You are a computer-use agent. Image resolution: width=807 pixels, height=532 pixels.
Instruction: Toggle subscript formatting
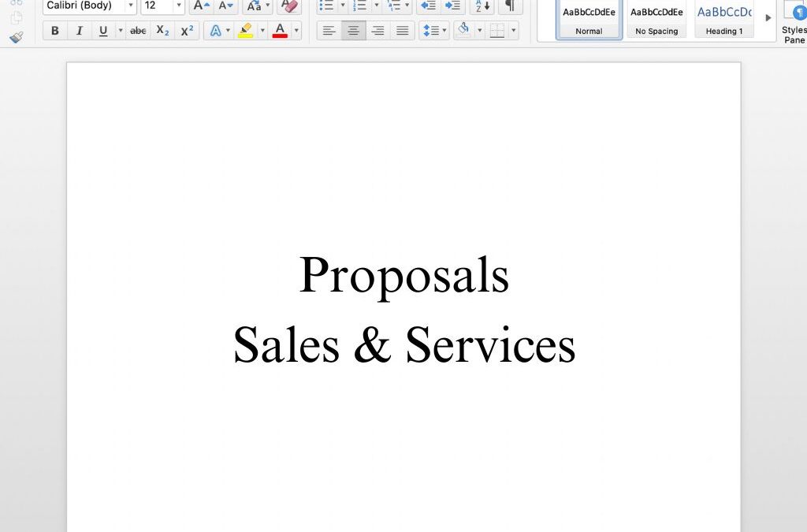coord(162,31)
